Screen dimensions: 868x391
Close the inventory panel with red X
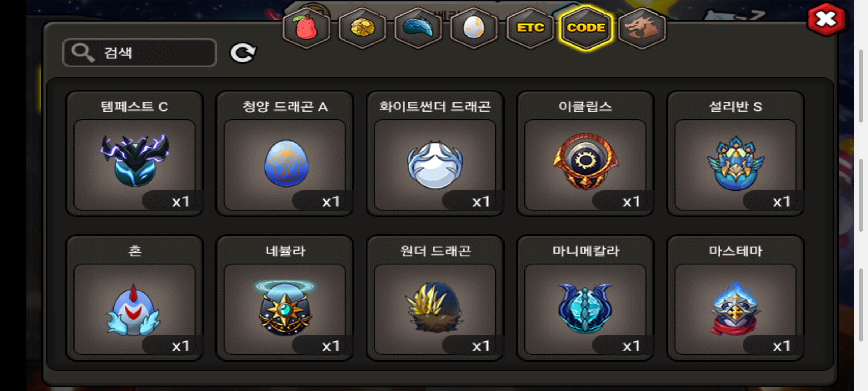826,20
